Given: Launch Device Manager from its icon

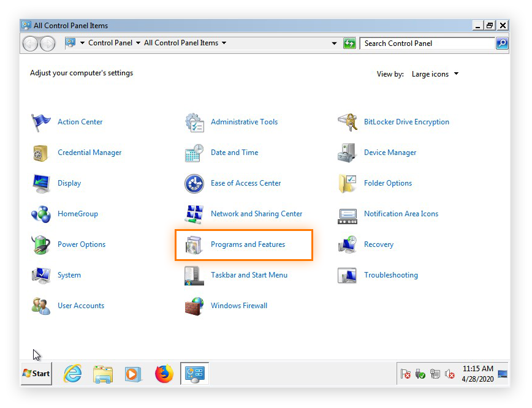Looking at the screenshot, I should [x=346, y=152].
